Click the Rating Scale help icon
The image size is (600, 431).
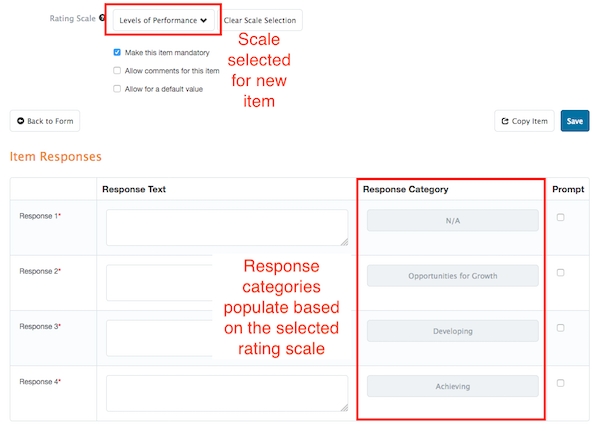click(102, 19)
